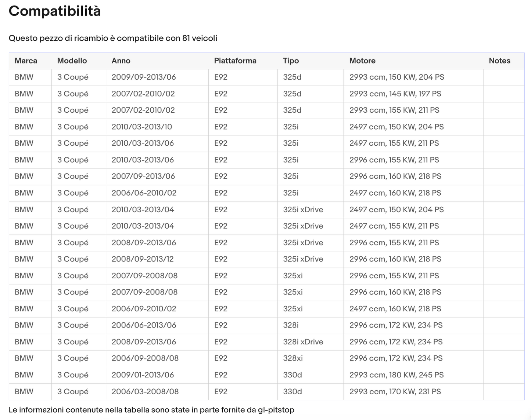Click the Marca column header
The height and width of the screenshot is (420, 531).
coord(26,61)
